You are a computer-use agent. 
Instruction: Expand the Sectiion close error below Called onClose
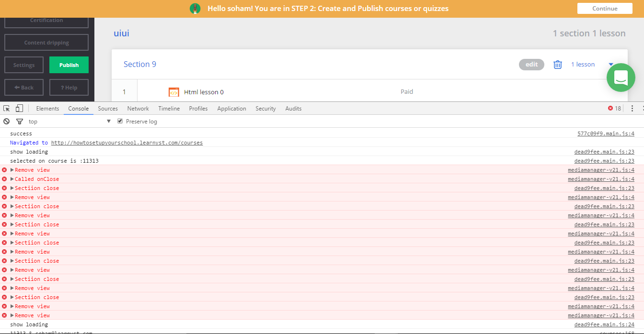12,188
